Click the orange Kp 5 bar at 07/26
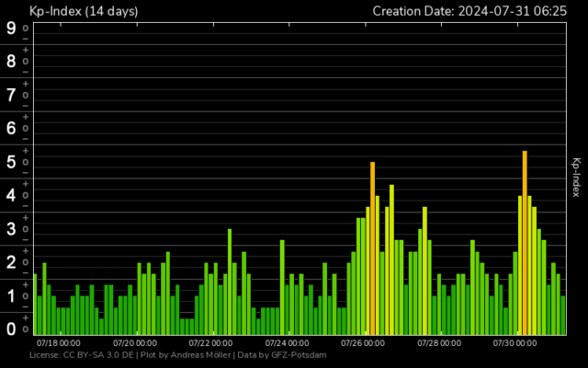The width and height of the screenshot is (588, 368). (x=372, y=247)
